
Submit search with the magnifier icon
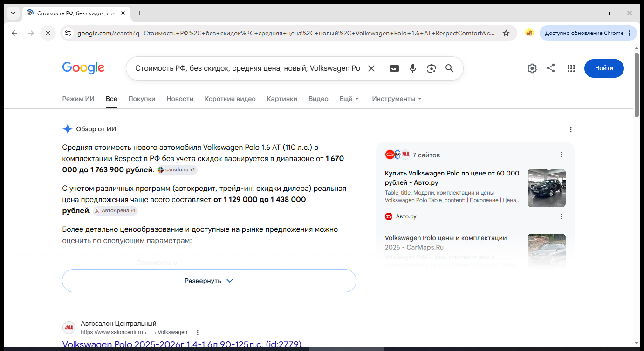450,68
